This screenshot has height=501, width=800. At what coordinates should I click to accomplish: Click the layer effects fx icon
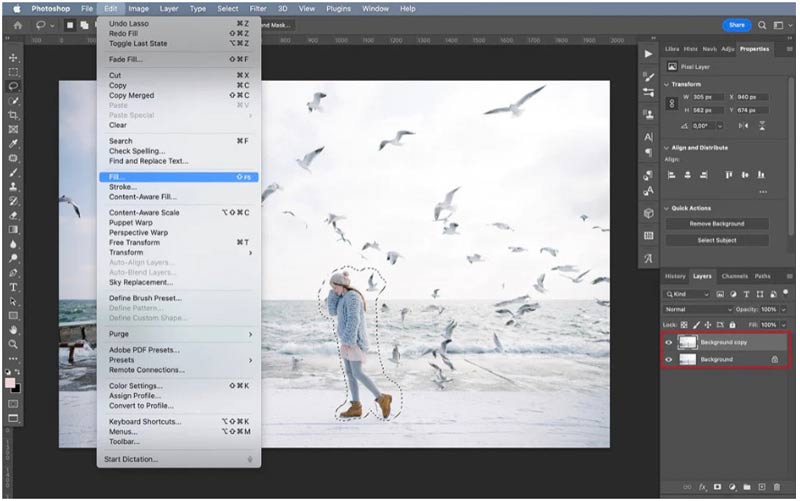pos(703,487)
